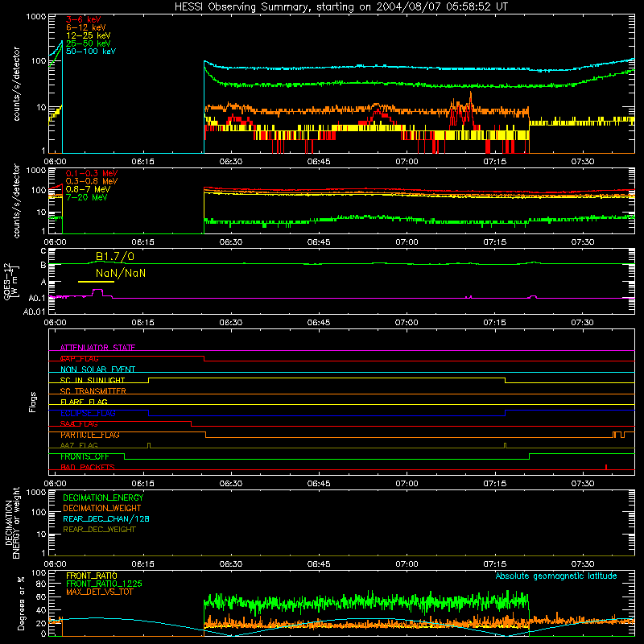Click the yellow flare interval bar under B1.7/0
Screen dimensions: 644x644
[x=96, y=282]
